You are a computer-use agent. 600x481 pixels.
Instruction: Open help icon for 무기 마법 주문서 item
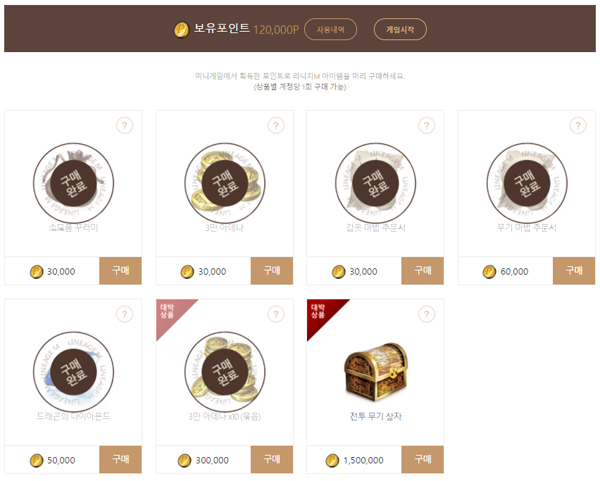click(x=578, y=126)
